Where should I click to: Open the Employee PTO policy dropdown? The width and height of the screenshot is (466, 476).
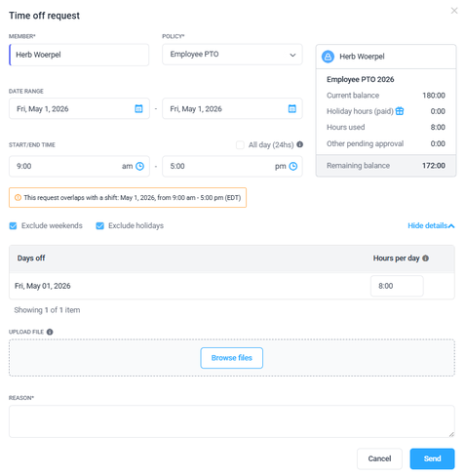[x=232, y=55]
